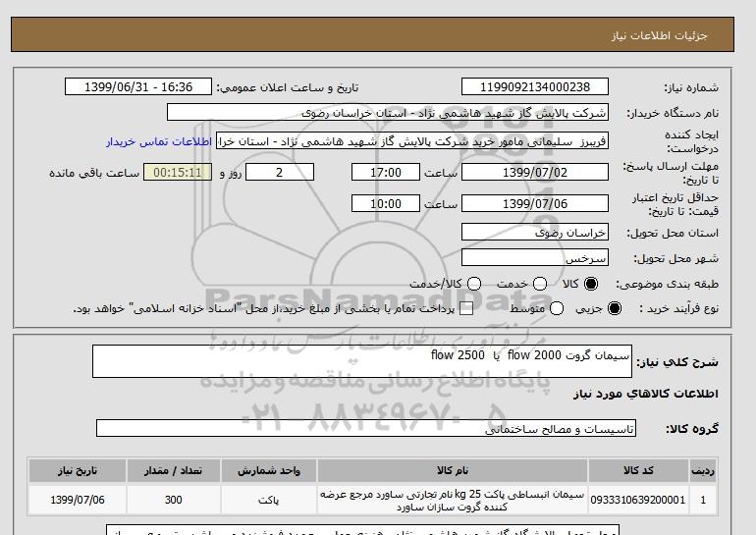Select the جزیی purchase type radio
Screen dimensions: 756x535
tap(616, 309)
